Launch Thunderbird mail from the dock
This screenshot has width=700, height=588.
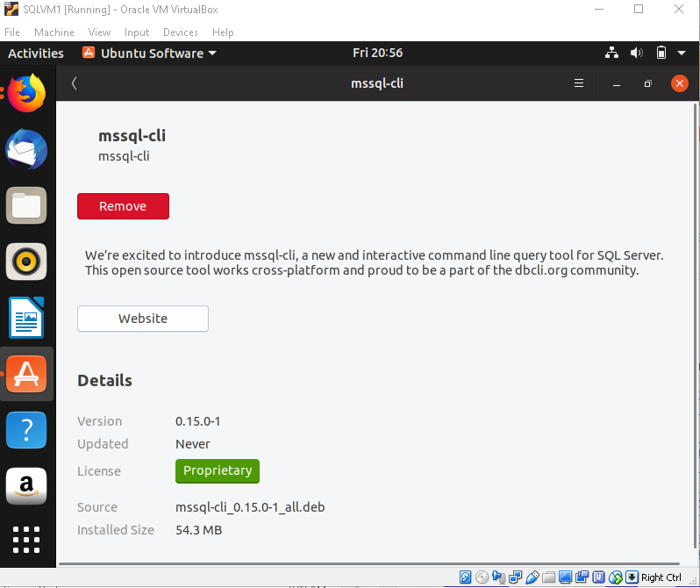coord(26,149)
